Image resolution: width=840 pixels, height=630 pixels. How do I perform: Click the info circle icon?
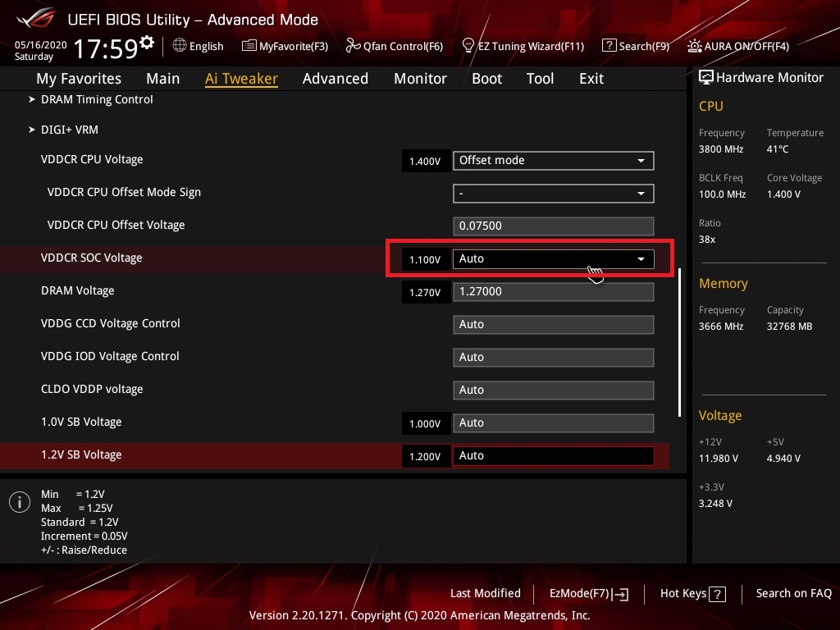(x=20, y=502)
